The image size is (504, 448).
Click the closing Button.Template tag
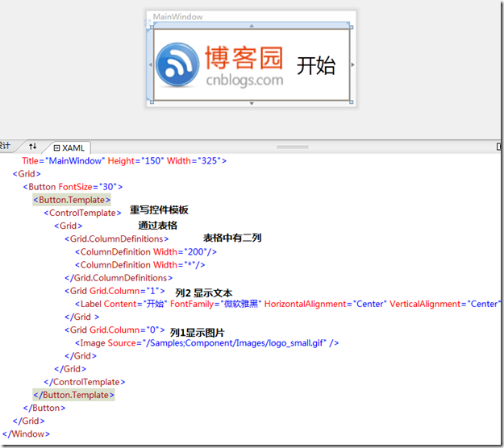pos(74,395)
